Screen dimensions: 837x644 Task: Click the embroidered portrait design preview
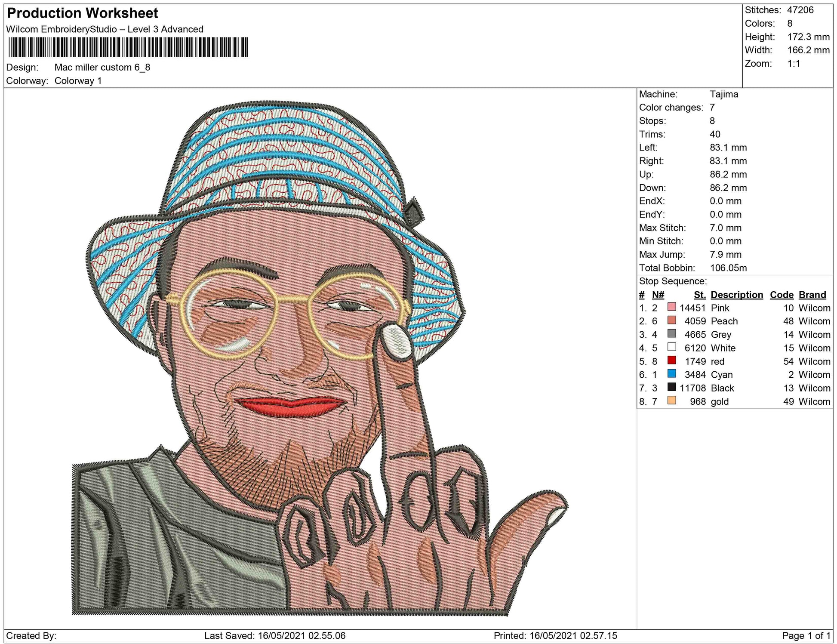coord(301,357)
